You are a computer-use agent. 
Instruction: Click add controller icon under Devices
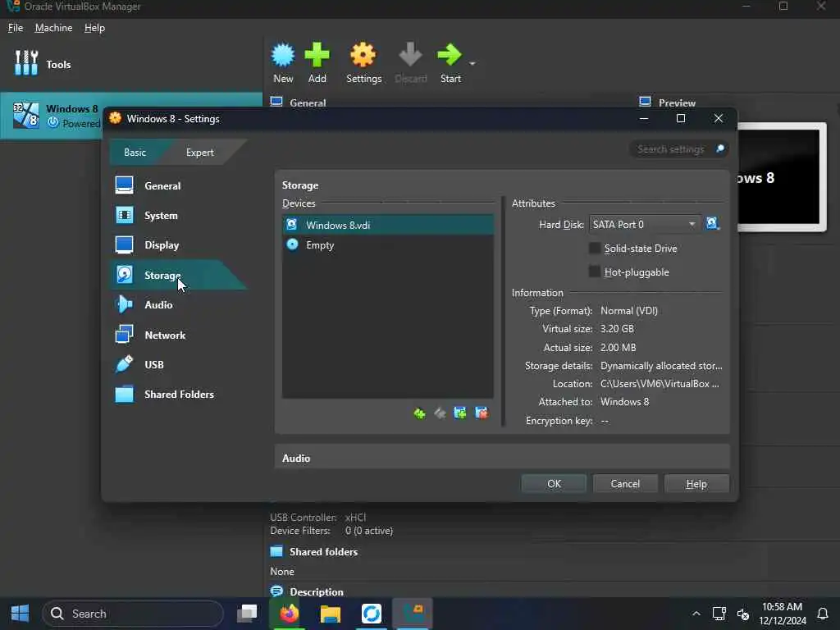point(460,413)
